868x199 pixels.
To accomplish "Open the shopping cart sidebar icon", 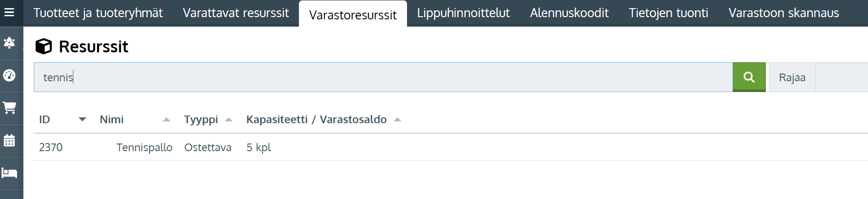I will [x=9, y=108].
